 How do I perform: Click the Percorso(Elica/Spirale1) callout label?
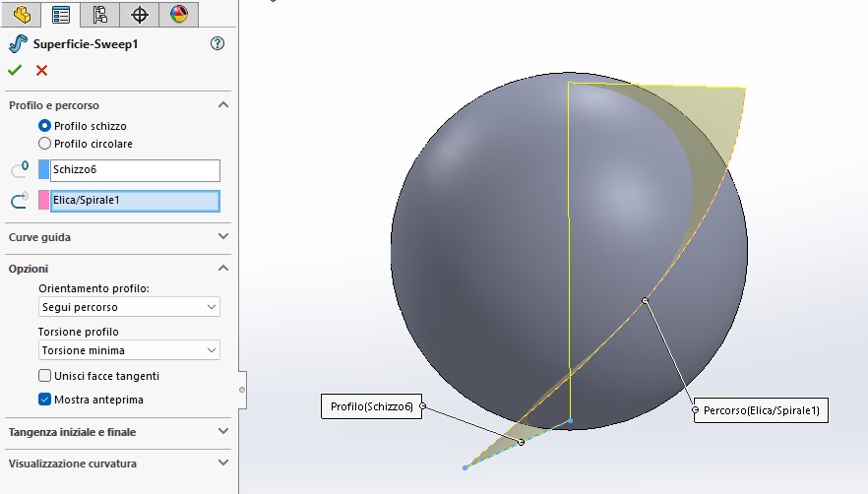760,411
